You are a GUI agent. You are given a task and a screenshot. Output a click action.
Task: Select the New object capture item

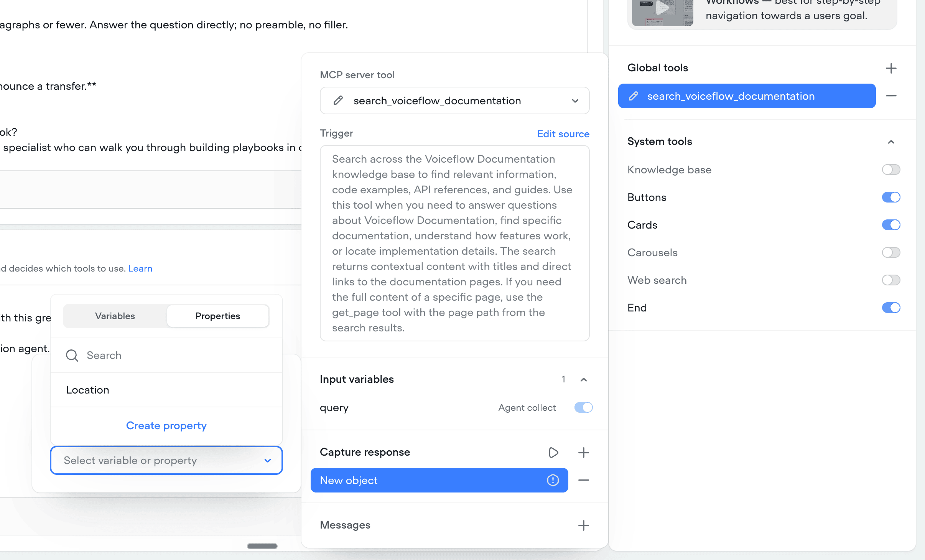[x=439, y=480]
